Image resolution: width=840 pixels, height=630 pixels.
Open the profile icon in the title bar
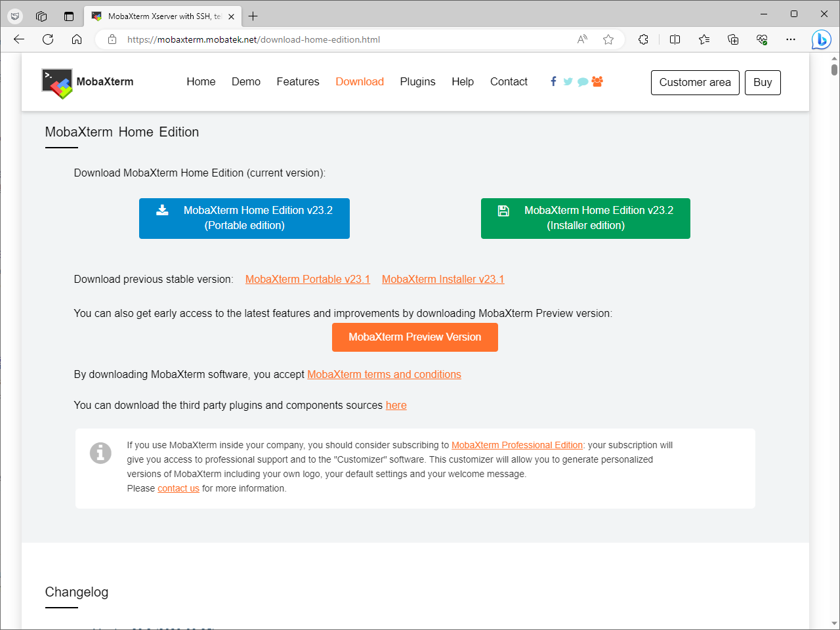tap(15, 16)
